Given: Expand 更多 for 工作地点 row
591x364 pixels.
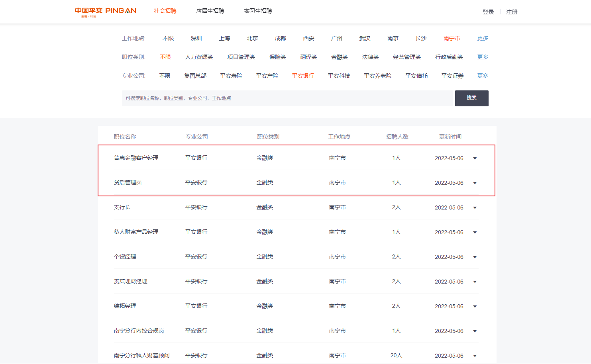Looking at the screenshot, I should (x=483, y=38).
